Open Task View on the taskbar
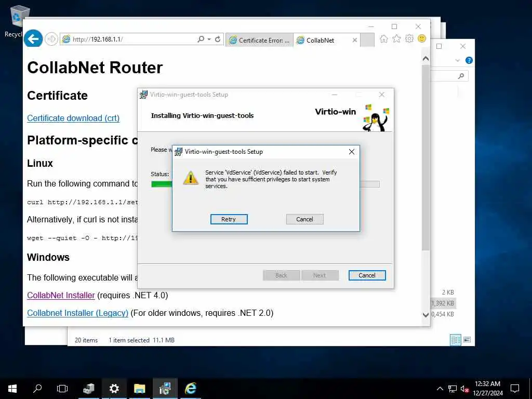Screen dimensions: 532x399 [62, 389]
